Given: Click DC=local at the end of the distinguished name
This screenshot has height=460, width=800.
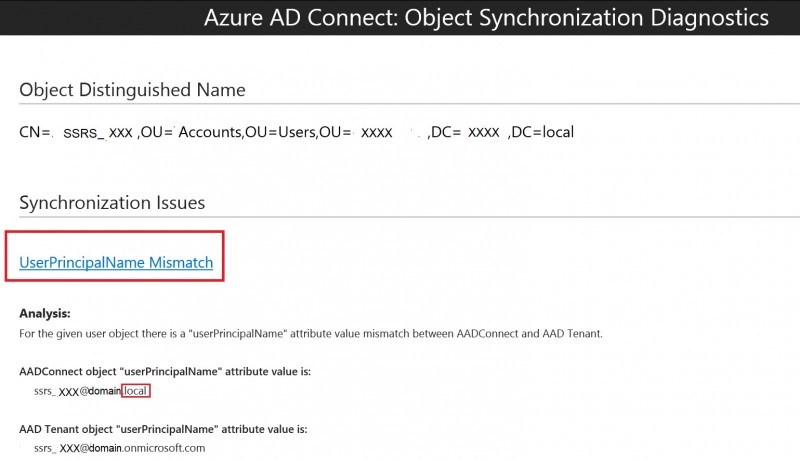Looking at the screenshot, I should [x=542, y=132].
